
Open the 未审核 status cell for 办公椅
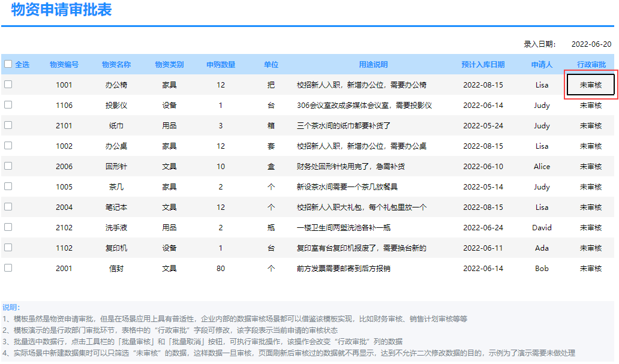[x=591, y=85]
